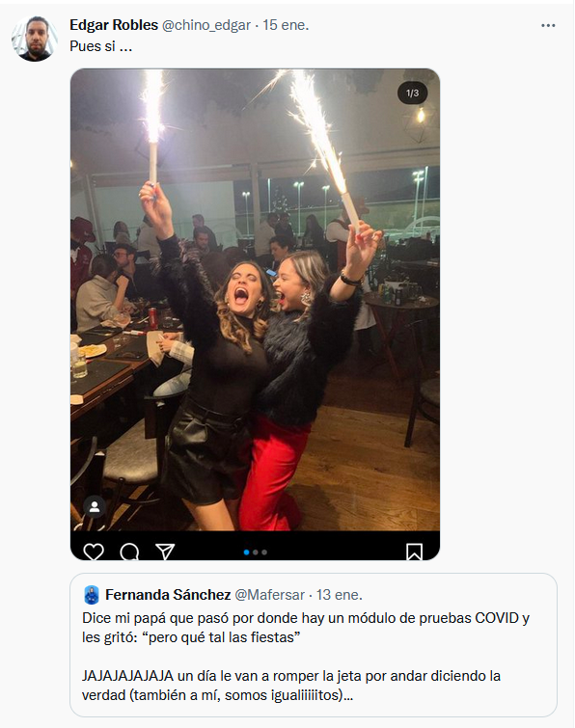Open the three-dot more options menu
This screenshot has height=728, width=575.
[548, 25]
